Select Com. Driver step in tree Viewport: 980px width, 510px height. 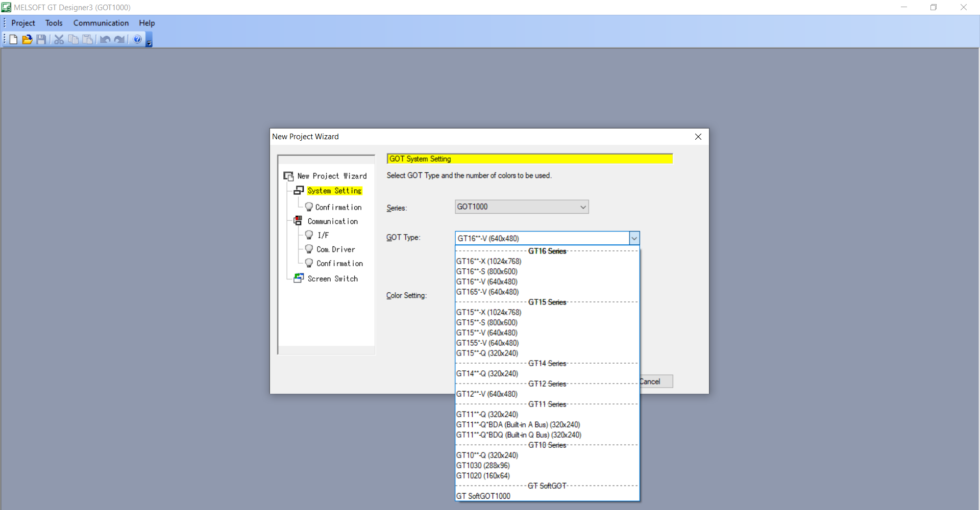[x=336, y=249]
